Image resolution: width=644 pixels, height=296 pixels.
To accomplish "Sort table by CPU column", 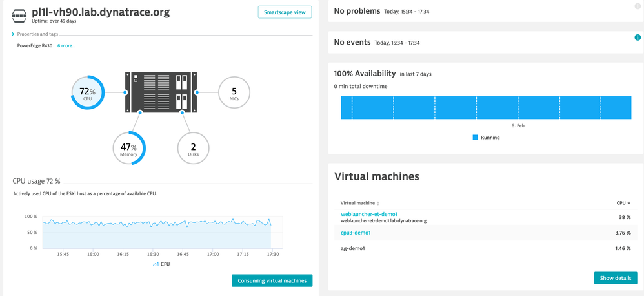I will point(623,203).
